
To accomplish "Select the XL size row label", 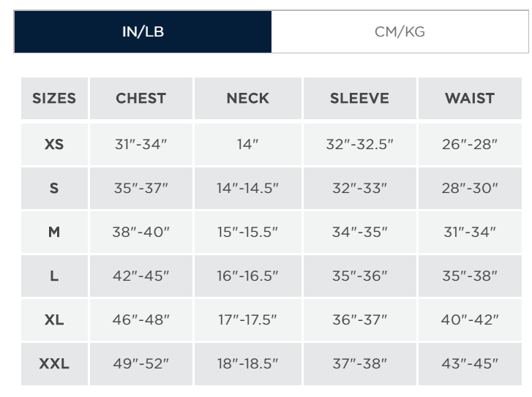I will 54,320.
